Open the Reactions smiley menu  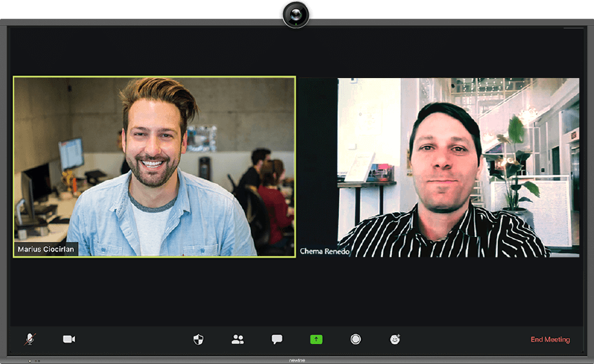[x=395, y=339]
